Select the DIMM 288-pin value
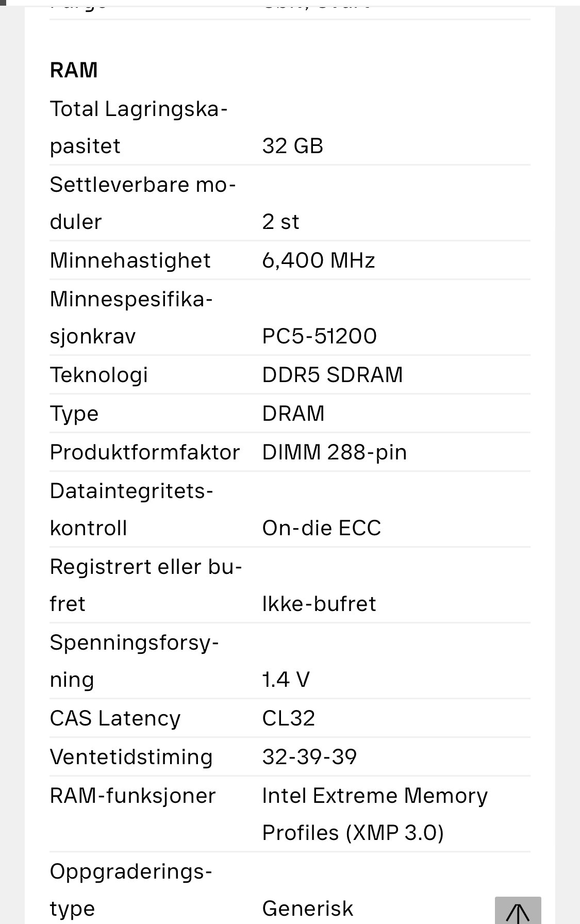The width and height of the screenshot is (580, 924). (335, 452)
